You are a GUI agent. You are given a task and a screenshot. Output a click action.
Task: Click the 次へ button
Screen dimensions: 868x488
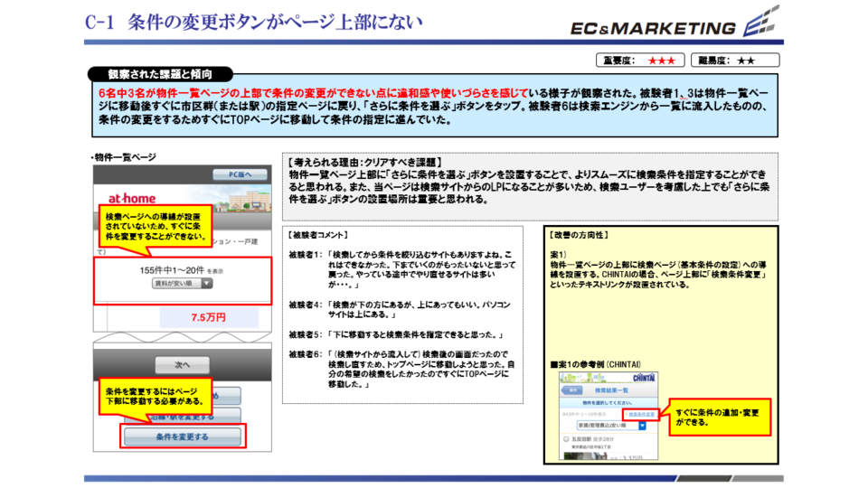(x=182, y=364)
